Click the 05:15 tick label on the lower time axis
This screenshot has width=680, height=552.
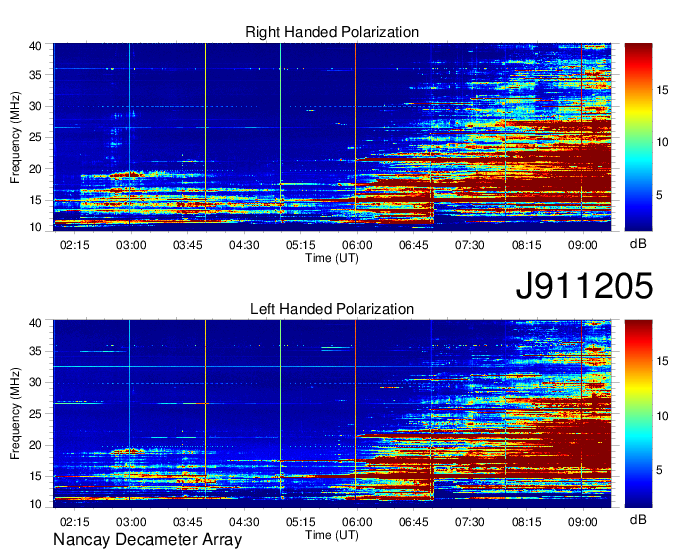(301, 522)
